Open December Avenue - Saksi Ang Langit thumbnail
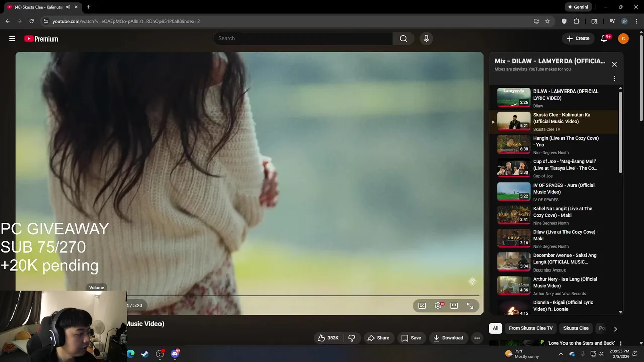Screen dimensions: 644x362 pyautogui.click(x=514, y=262)
